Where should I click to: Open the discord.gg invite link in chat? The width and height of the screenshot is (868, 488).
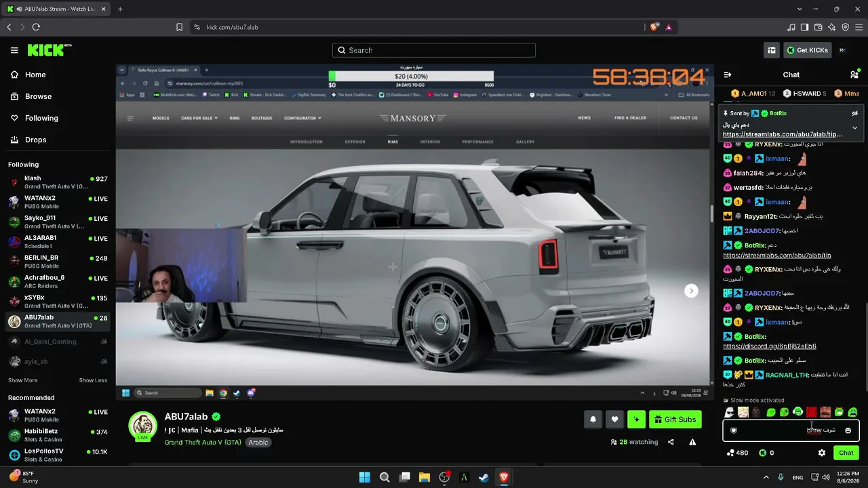point(770,346)
